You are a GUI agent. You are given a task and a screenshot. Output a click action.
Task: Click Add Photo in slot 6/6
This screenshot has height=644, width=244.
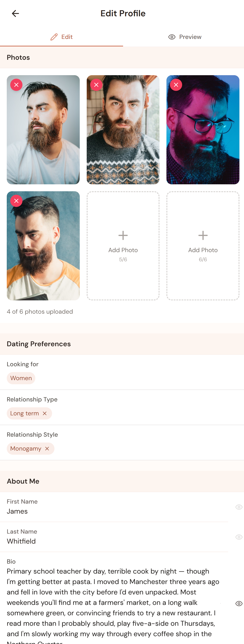click(x=203, y=250)
